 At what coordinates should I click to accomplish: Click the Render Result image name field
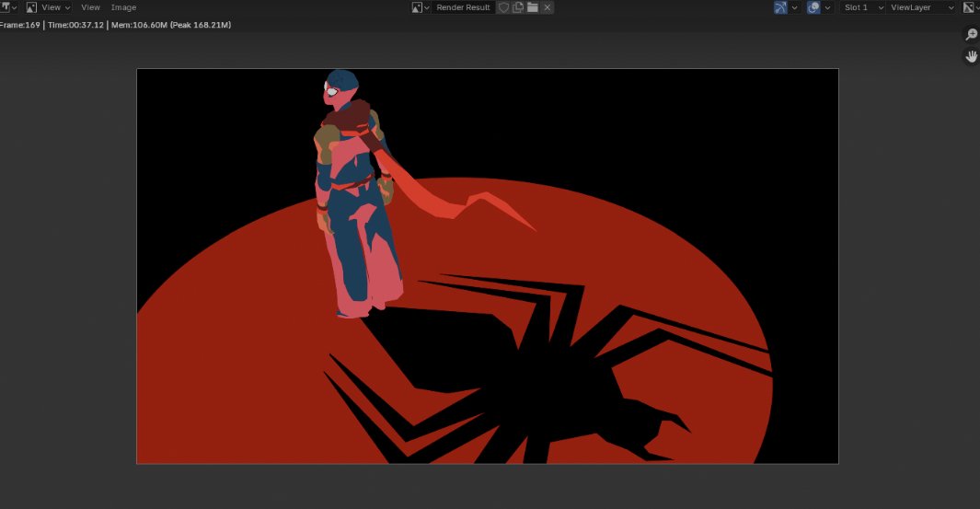click(x=463, y=7)
